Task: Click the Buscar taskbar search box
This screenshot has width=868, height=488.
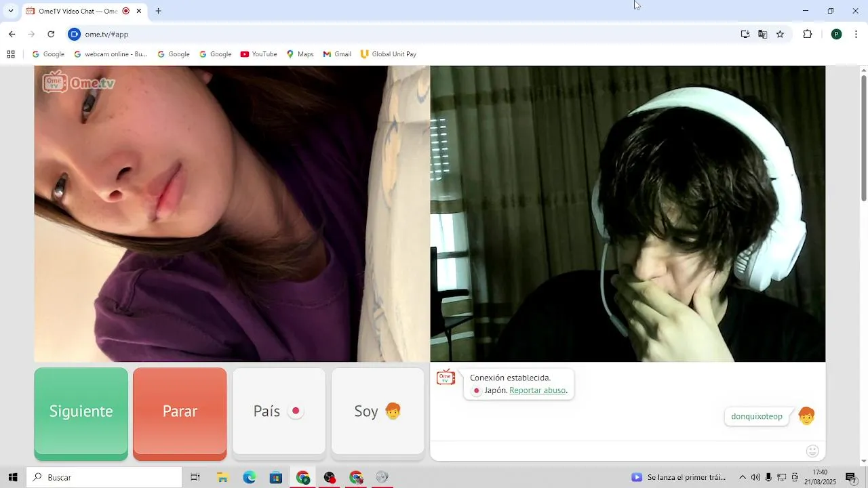Action: pos(104,477)
